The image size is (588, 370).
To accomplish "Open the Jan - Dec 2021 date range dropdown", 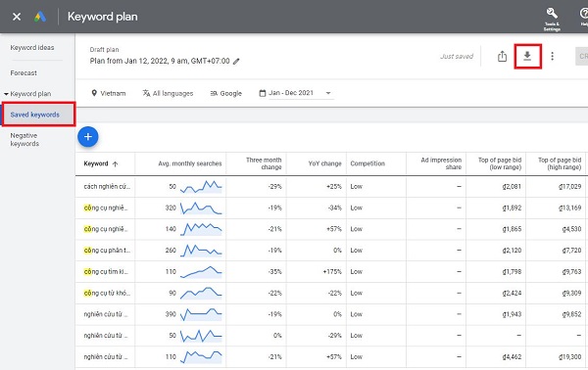I will [x=295, y=93].
